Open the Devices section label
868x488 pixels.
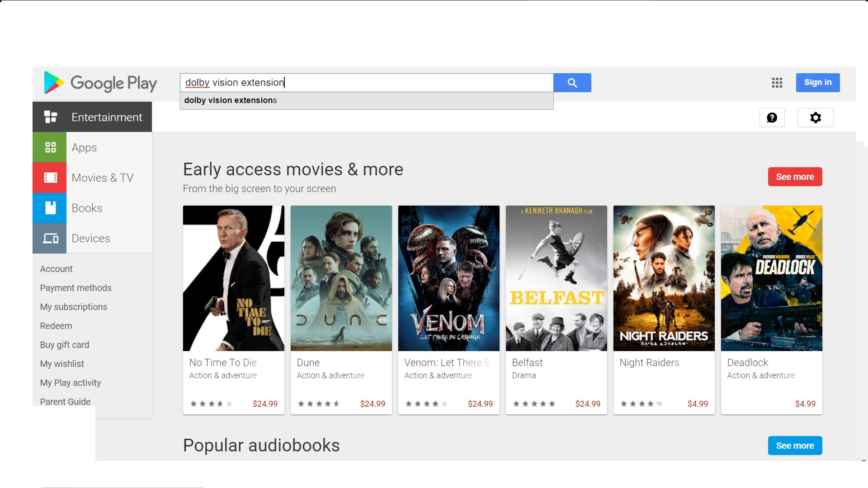pos(91,238)
